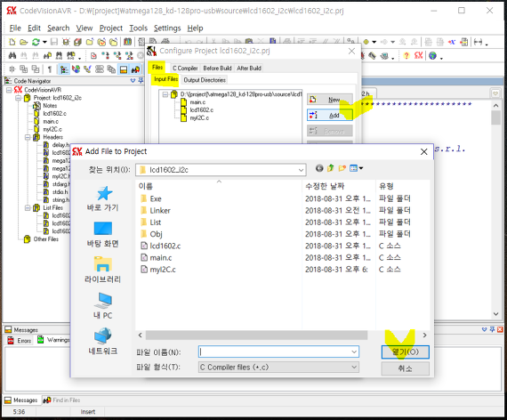The image size is (507, 420).
Task: Click New button in Configure Project
Action: (x=329, y=100)
